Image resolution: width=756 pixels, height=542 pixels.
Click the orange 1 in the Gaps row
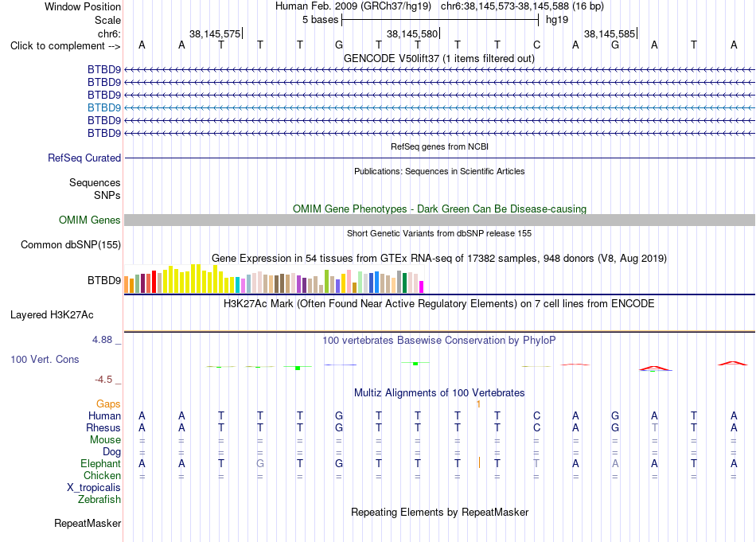(x=478, y=404)
